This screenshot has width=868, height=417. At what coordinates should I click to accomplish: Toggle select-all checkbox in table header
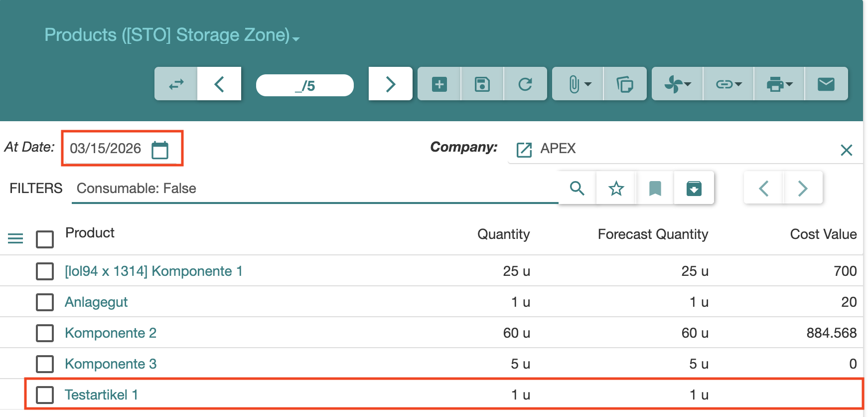coord(45,239)
